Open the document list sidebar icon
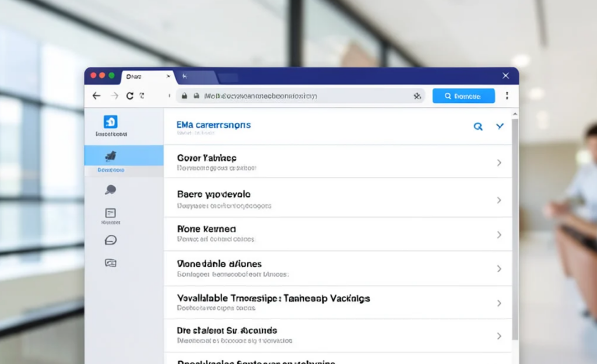 (x=110, y=213)
